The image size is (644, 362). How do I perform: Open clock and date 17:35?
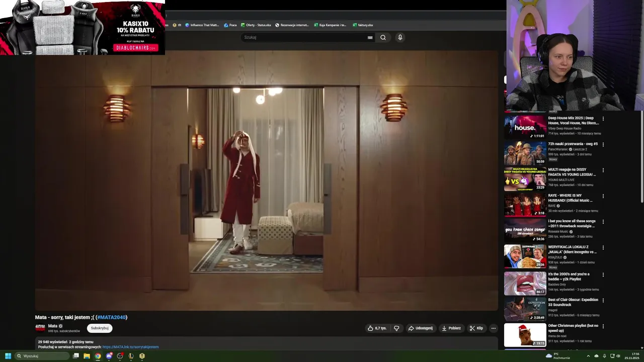coord(632,356)
